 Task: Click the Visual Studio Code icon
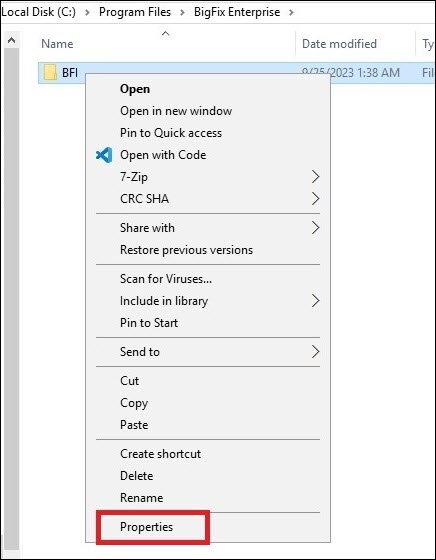pos(104,155)
